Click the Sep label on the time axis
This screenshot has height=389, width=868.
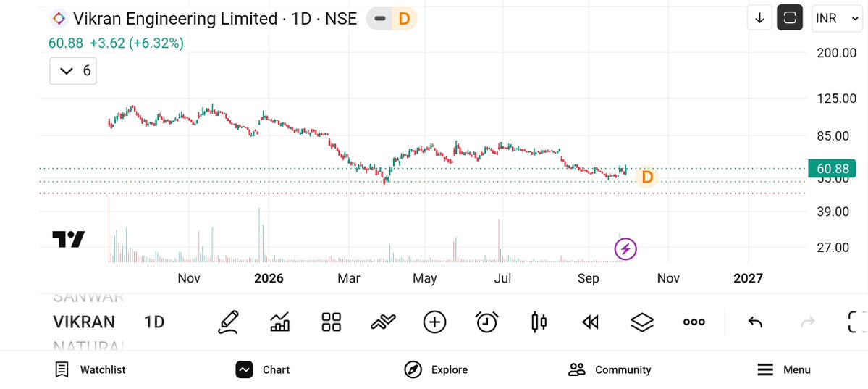[x=588, y=278]
